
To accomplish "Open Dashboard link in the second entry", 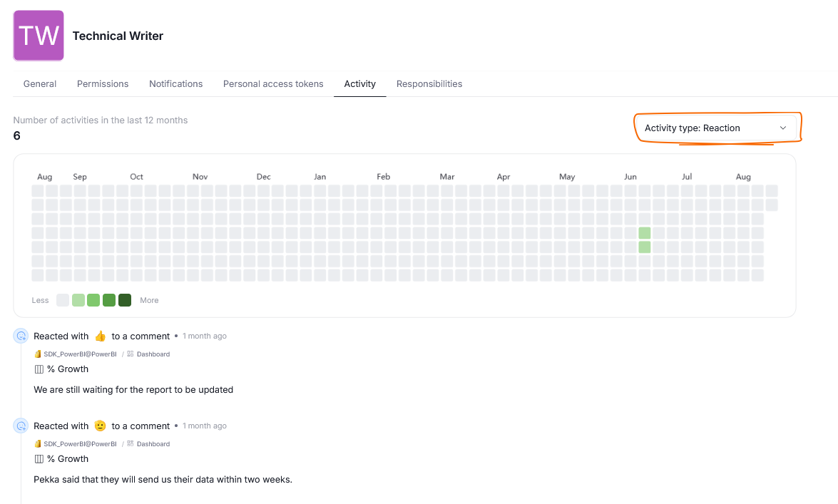I will [x=153, y=443].
